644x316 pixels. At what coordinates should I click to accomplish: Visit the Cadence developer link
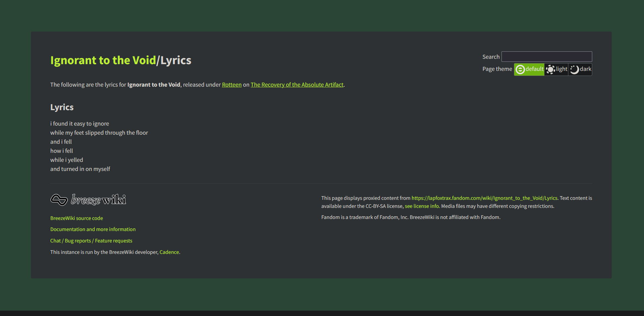pyautogui.click(x=169, y=252)
